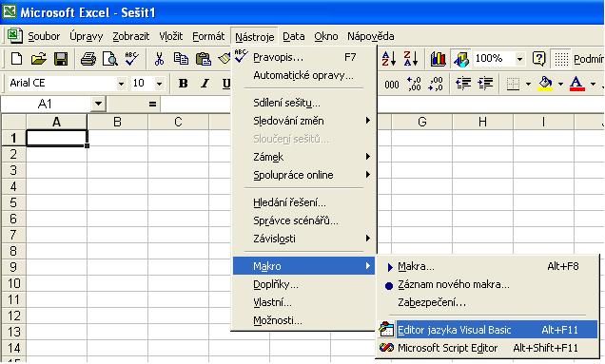Open the print preview icon
605x364 pixels.
pos(110,59)
